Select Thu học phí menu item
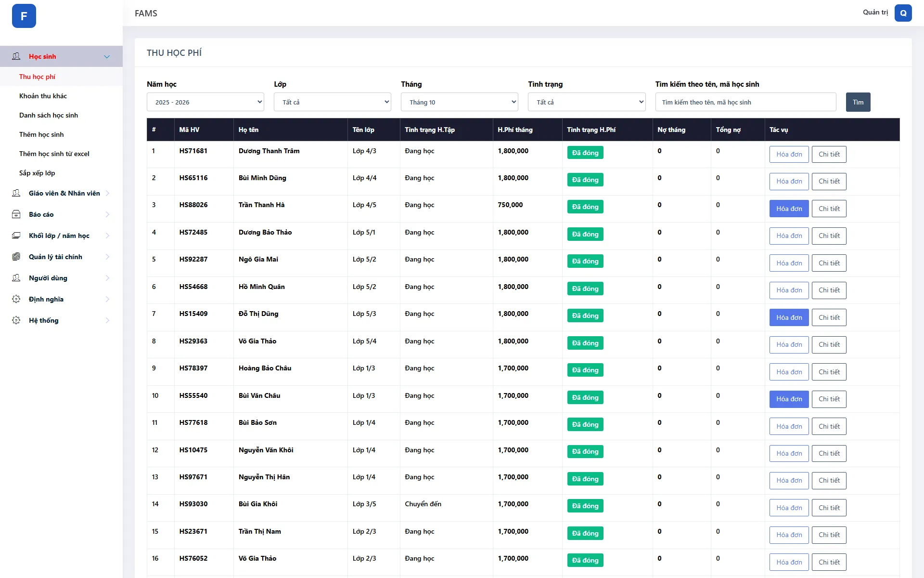924x578 pixels. coord(37,77)
